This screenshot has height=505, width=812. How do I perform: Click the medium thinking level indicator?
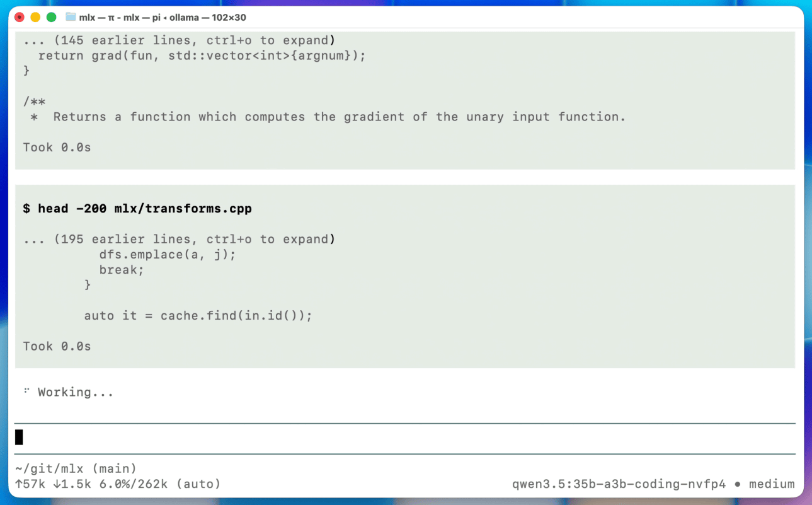(772, 484)
